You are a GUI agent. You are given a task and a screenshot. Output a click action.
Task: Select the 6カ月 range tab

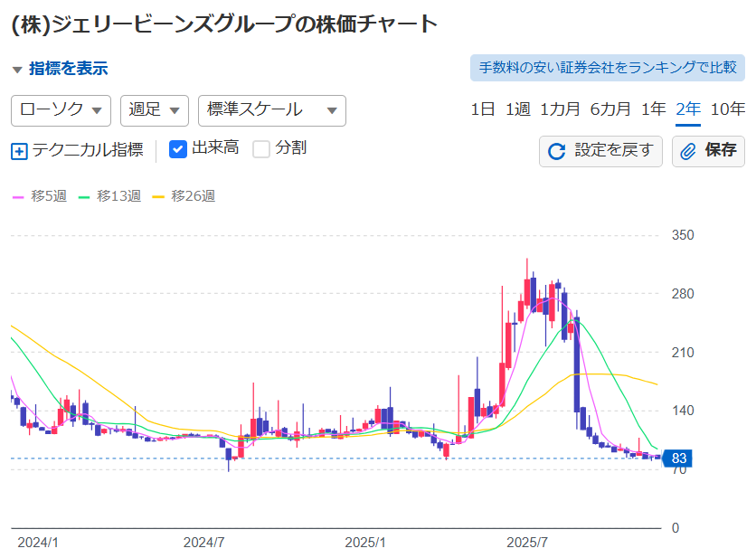(610, 109)
